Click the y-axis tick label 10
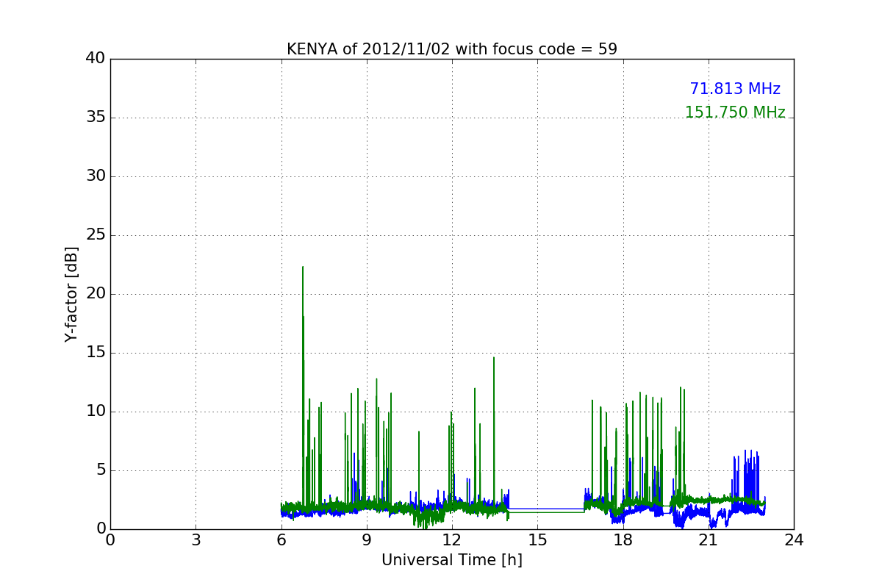Image resolution: width=882 pixels, height=588 pixels. 96,412
